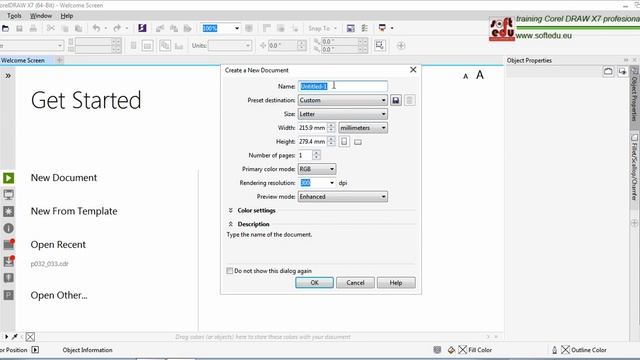Open the Size Letter dropdown
Image resolution: width=640 pixels, height=360 pixels.
click(342, 114)
